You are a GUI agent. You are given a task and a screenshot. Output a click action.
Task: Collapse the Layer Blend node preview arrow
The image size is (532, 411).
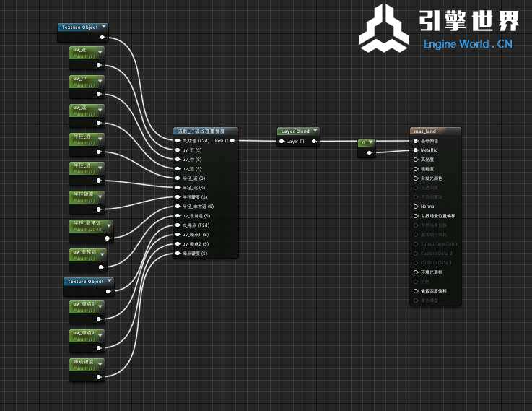click(315, 131)
